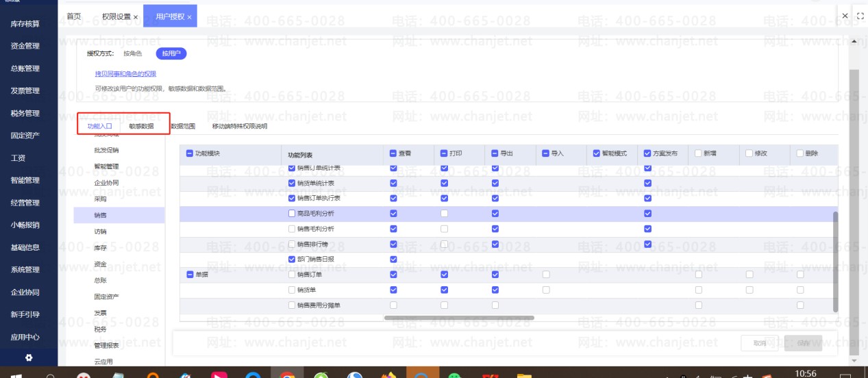Click the 保存 button
The height and width of the screenshot is (378, 868).
[x=803, y=343]
